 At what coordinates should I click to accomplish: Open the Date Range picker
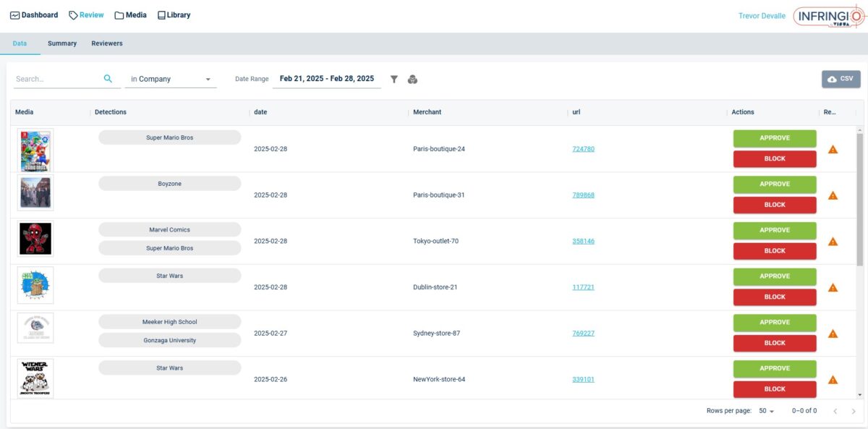point(327,79)
